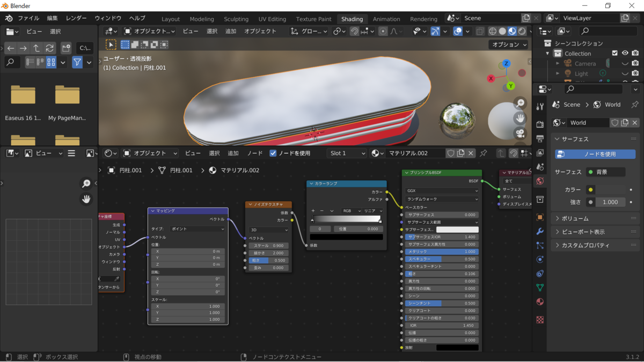Click the noise texture 粗さ slider
The height and width of the screenshot is (362, 644).
268,260
